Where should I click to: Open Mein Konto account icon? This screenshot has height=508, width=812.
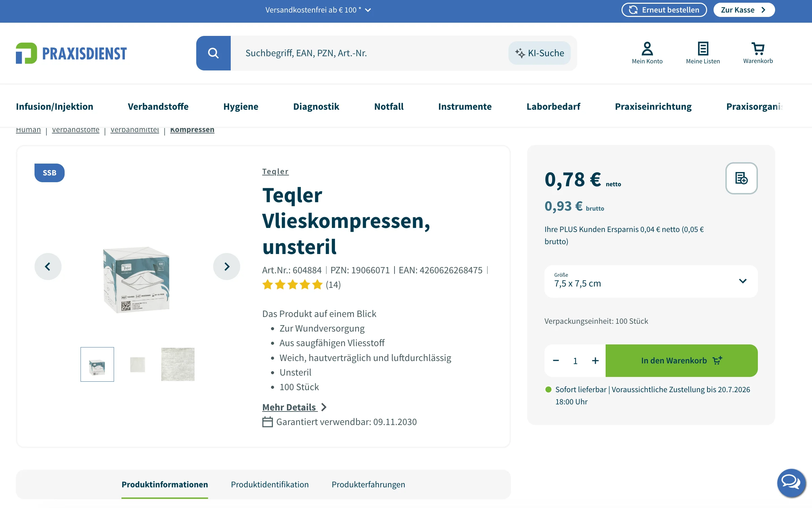(x=647, y=53)
